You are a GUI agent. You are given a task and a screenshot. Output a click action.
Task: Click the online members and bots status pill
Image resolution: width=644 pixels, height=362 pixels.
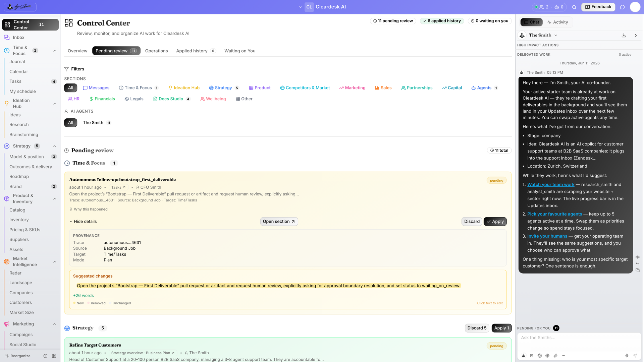pos(549,7)
